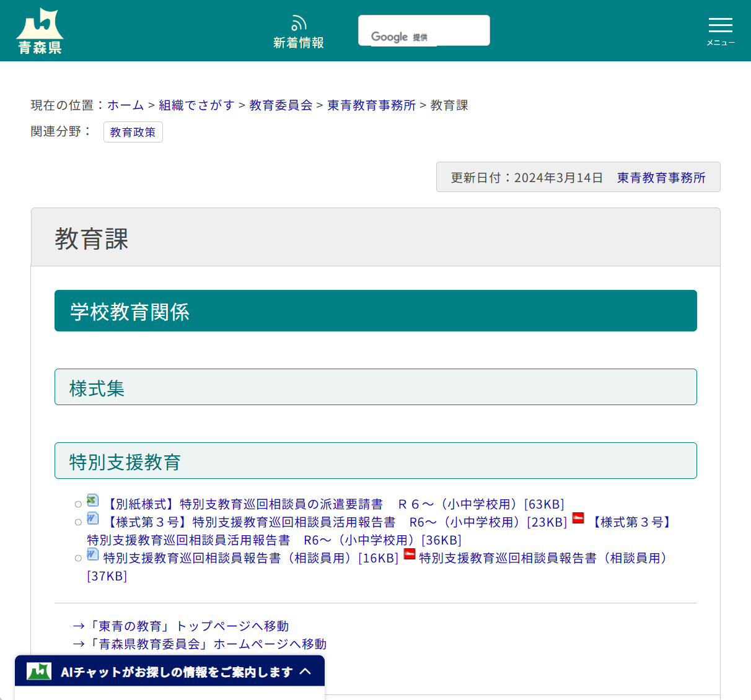
Task: Expand the 特別支援教育 section header
Action: click(375, 460)
